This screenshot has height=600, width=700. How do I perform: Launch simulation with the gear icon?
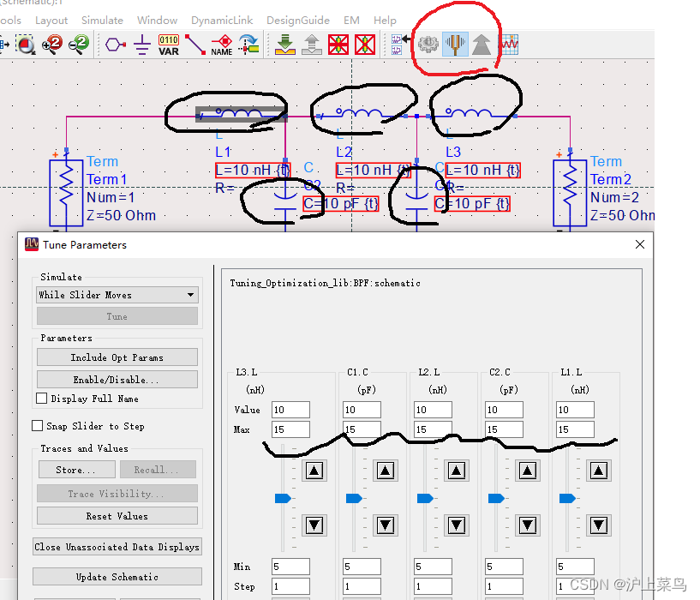(x=429, y=44)
